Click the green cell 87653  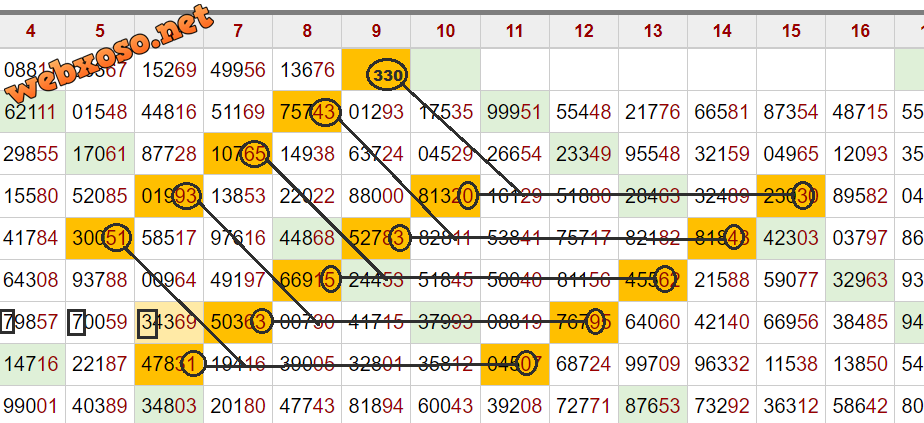coord(652,406)
